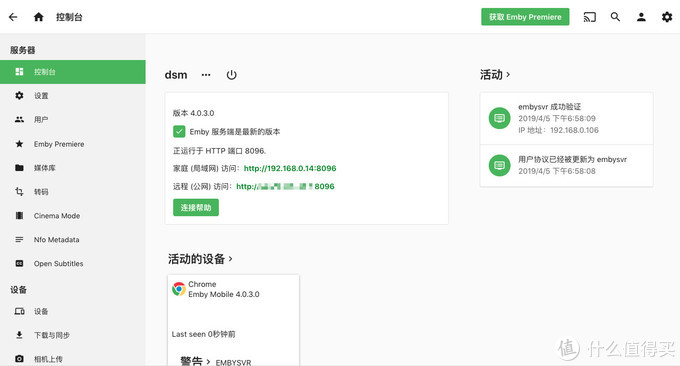
Task: Expand the 活动的设备 section header
Action: [x=200, y=259]
